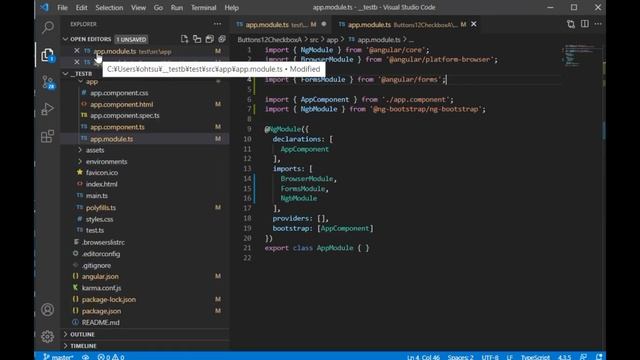Open the Source Control view icon

coord(48,82)
